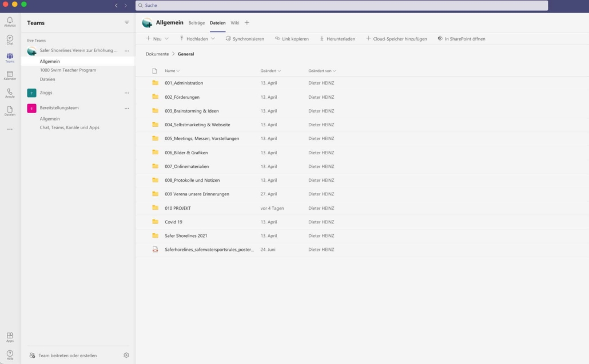Screen dimensions: 589x364
Task: Click the Bereitstellungsteam pink avatar
Action: [31, 108]
